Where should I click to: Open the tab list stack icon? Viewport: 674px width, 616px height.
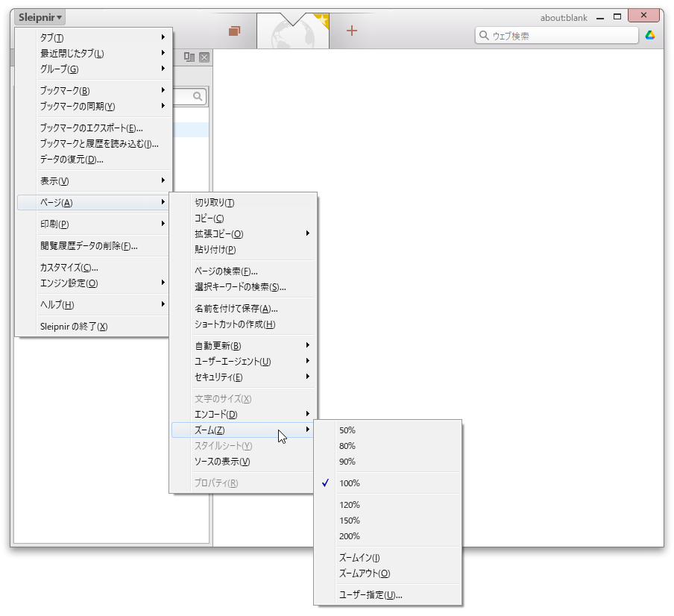pos(234,31)
